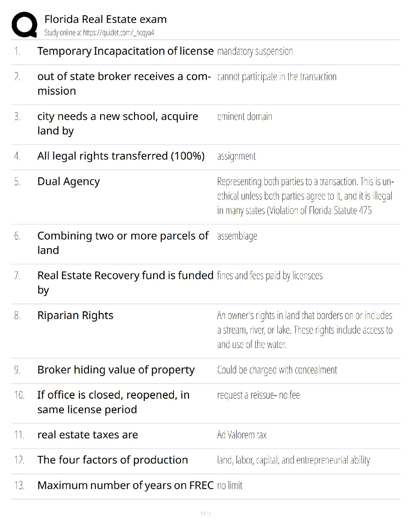This screenshot has height=532, width=411.
Task: Click 'request a reissue- no fee' answer
Action: point(258,395)
